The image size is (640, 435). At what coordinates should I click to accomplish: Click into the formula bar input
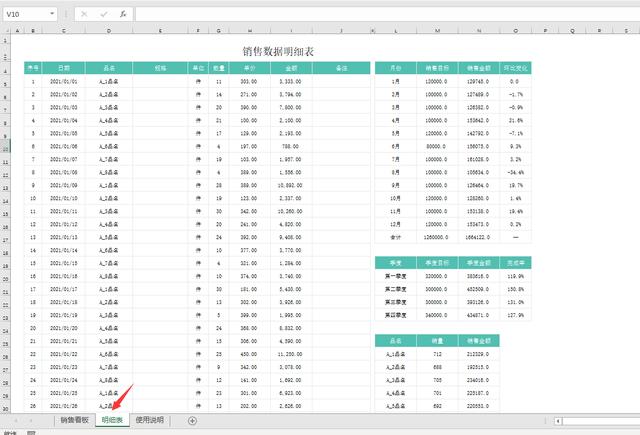click(380, 15)
